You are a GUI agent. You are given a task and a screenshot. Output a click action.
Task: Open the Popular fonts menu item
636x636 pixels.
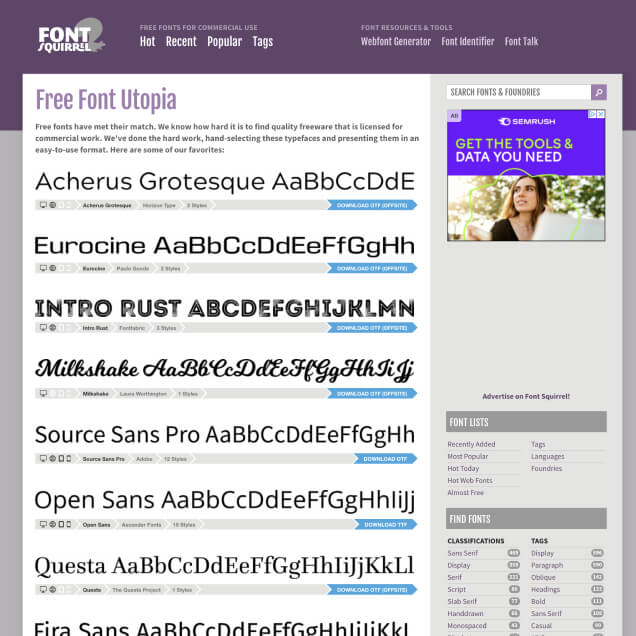point(224,41)
